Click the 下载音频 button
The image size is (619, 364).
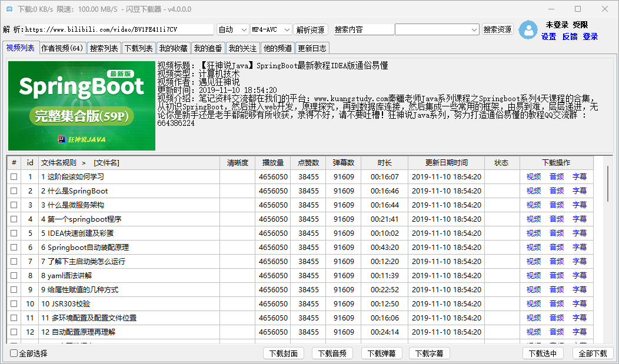(x=332, y=353)
